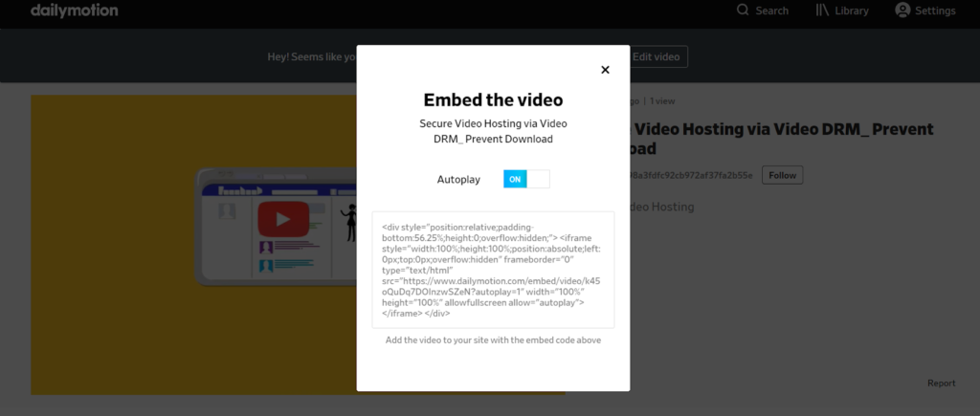Open Search from the top bar
The width and height of the screenshot is (980, 416).
(763, 11)
